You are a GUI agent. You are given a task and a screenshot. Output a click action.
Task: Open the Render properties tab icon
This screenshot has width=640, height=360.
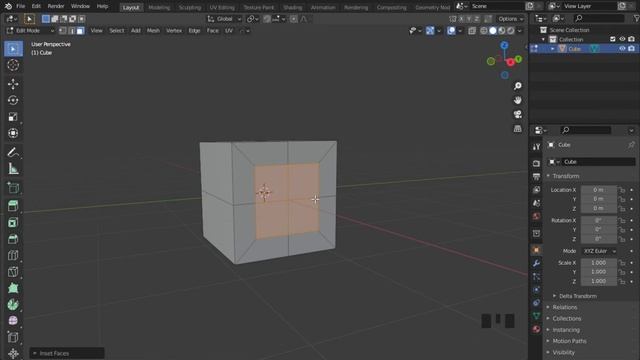click(536, 163)
